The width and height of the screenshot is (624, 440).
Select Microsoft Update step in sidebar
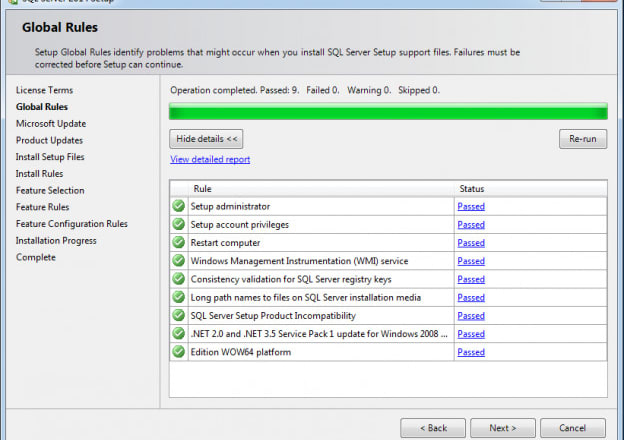51,124
